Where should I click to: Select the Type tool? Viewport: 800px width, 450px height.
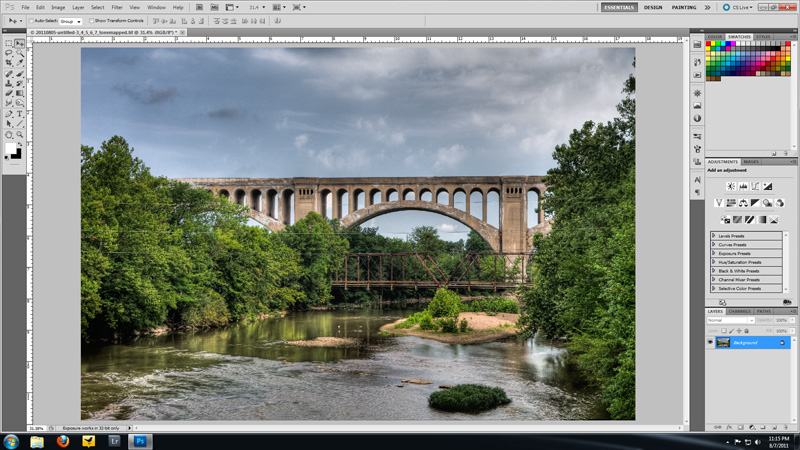(19, 114)
